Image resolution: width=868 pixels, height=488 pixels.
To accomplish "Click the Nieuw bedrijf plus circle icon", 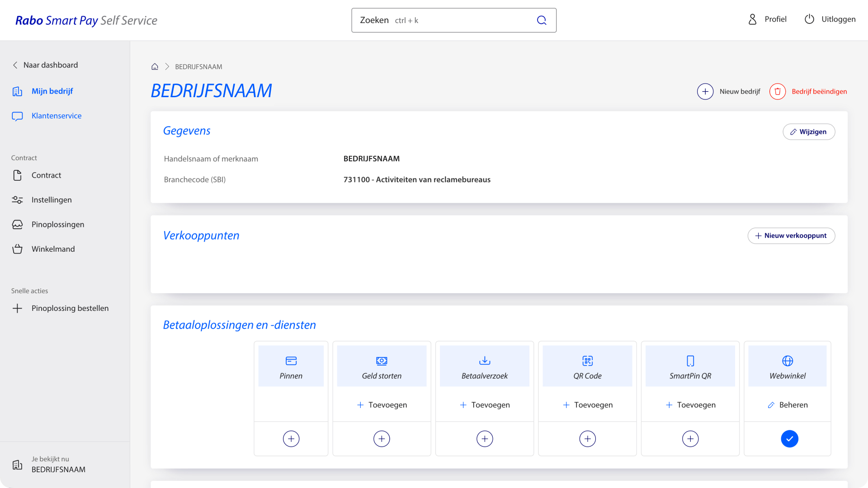I will 705,92.
